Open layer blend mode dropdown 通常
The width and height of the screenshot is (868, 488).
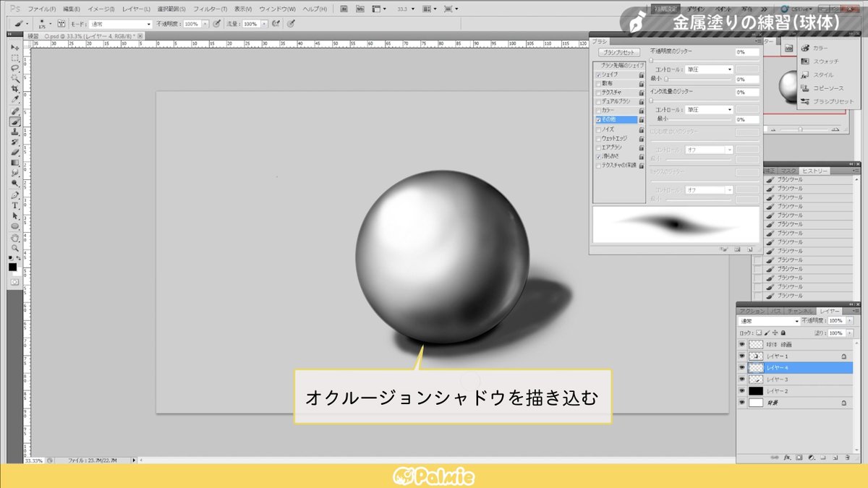pyautogui.click(x=768, y=320)
